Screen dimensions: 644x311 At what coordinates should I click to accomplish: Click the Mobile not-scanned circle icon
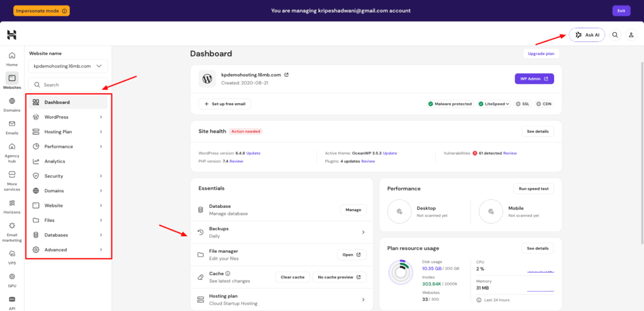(491, 211)
